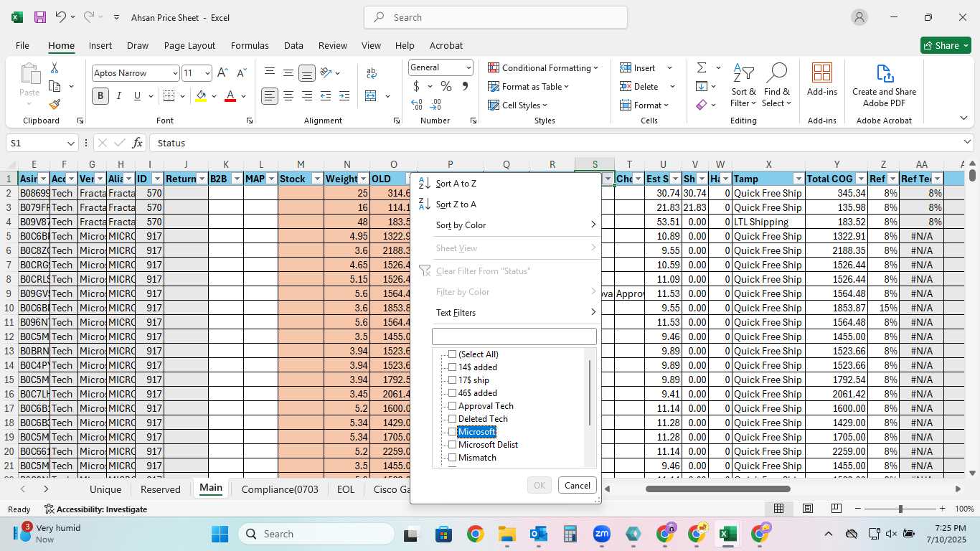Image resolution: width=980 pixels, height=551 pixels.
Task: Check the Deleted Tech filter option
Action: 452,419
